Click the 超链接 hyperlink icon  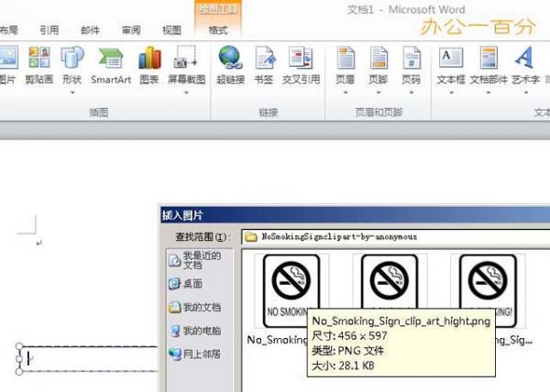click(230, 64)
